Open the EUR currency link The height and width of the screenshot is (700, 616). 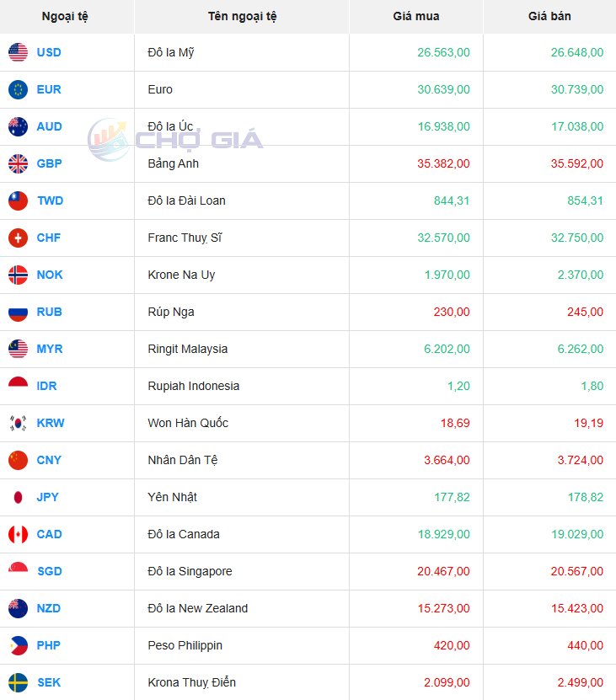pos(49,89)
